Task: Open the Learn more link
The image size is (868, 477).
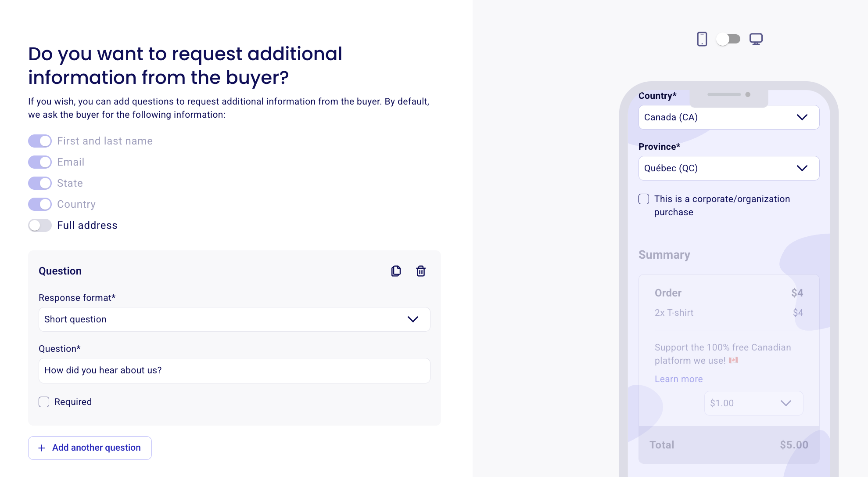Action: point(679,379)
